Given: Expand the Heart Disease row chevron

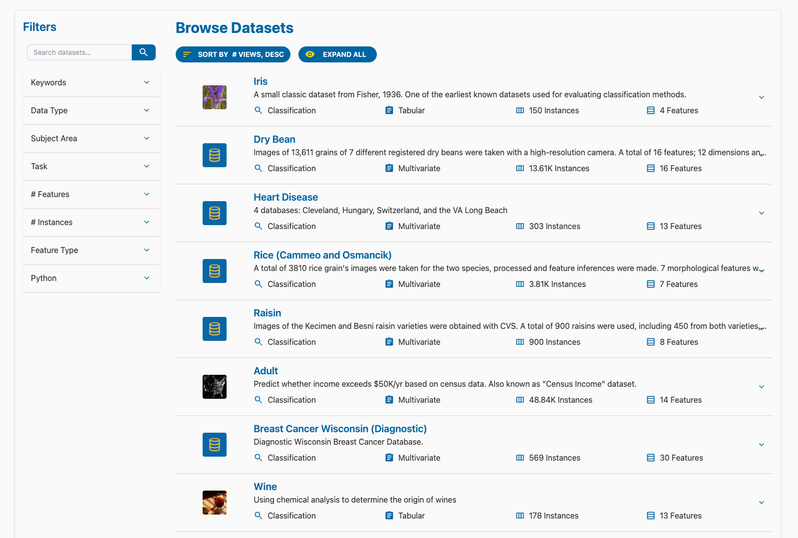Looking at the screenshot, I should click(x=761, y=213).
